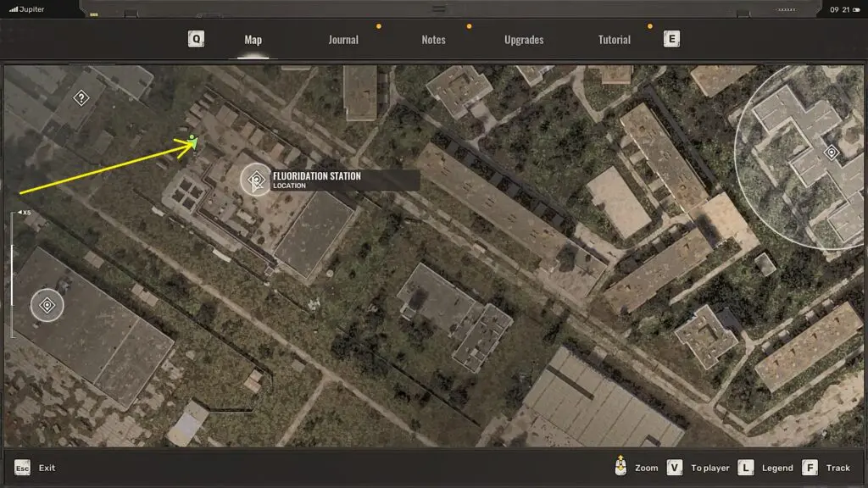This screenshot has width=868, height=488.
Task: Switch to the Notes tab
Action: coord(433,40)
